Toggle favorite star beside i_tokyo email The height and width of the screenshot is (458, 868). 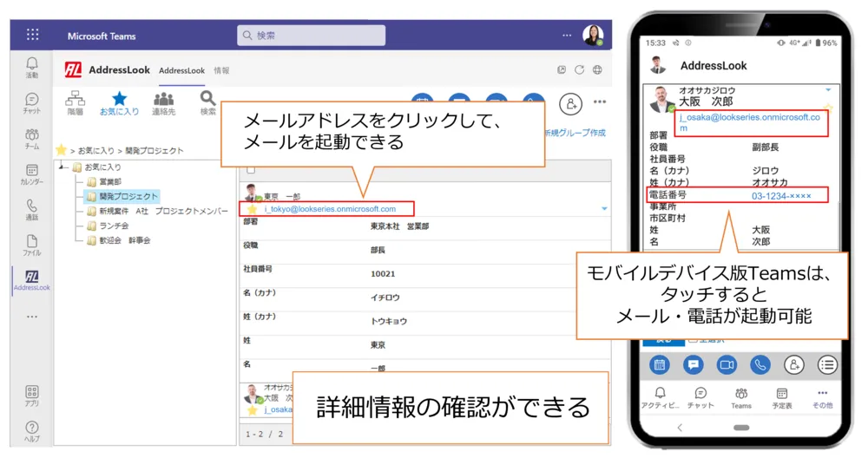252,209
